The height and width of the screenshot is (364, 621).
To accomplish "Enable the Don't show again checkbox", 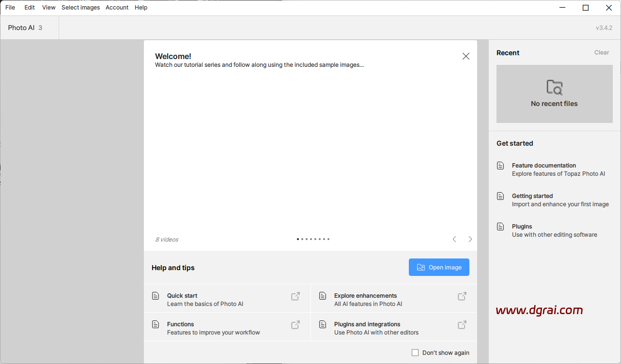I will (x=415, y=353).
